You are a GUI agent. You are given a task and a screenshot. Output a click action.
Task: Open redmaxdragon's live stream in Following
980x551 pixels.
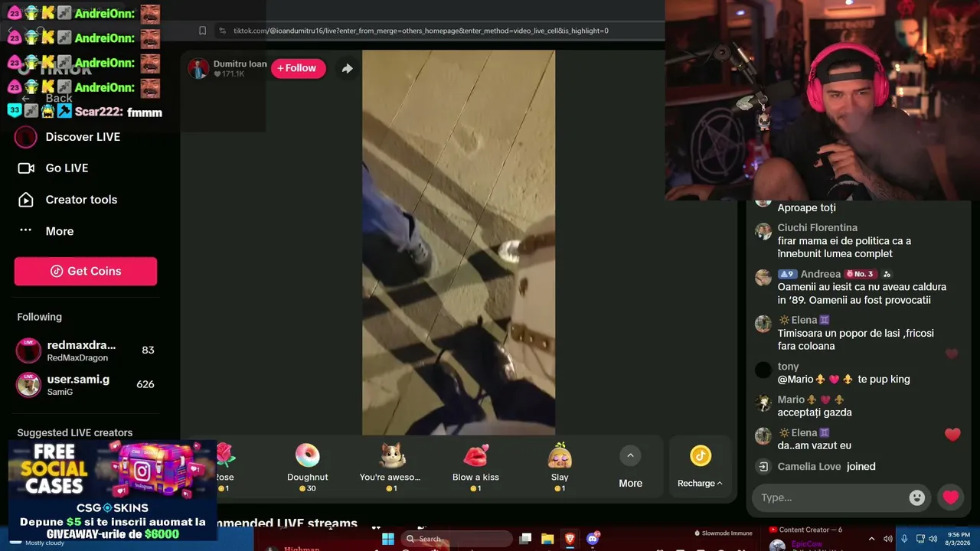86,350
